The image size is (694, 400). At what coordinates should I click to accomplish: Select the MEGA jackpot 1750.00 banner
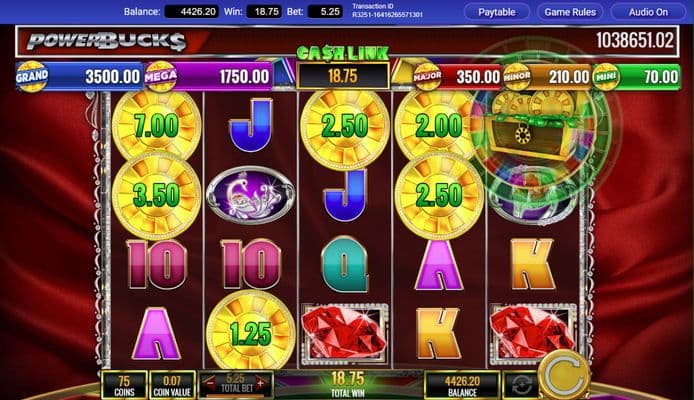tap(208, 77)
